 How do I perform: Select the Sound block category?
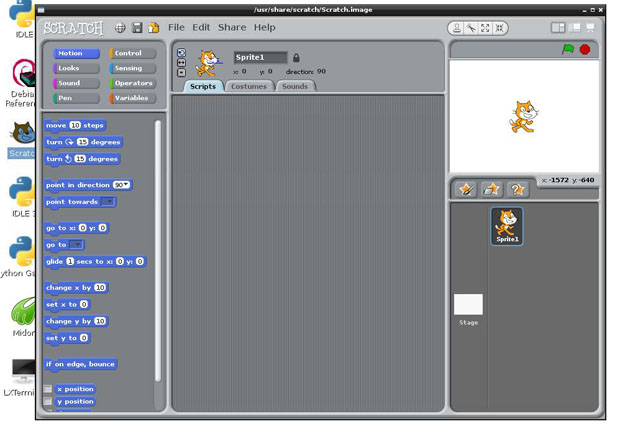pos(76,83)
